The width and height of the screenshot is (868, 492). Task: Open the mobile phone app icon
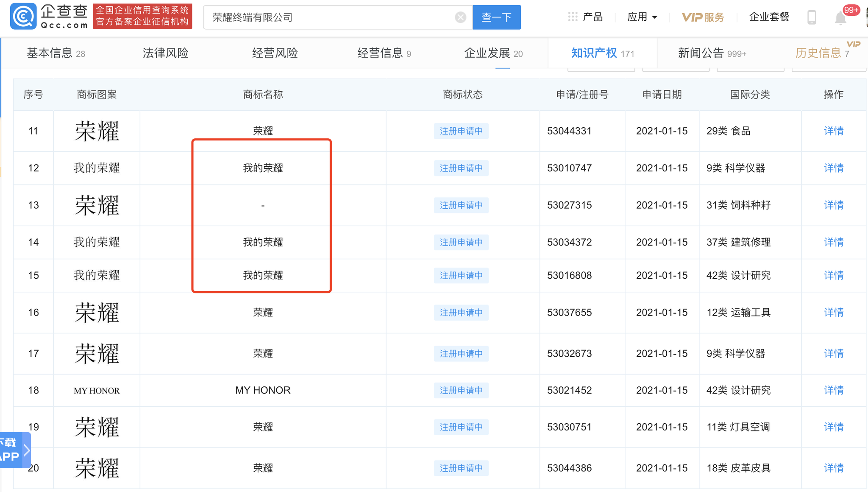click(x=812, y=17)
